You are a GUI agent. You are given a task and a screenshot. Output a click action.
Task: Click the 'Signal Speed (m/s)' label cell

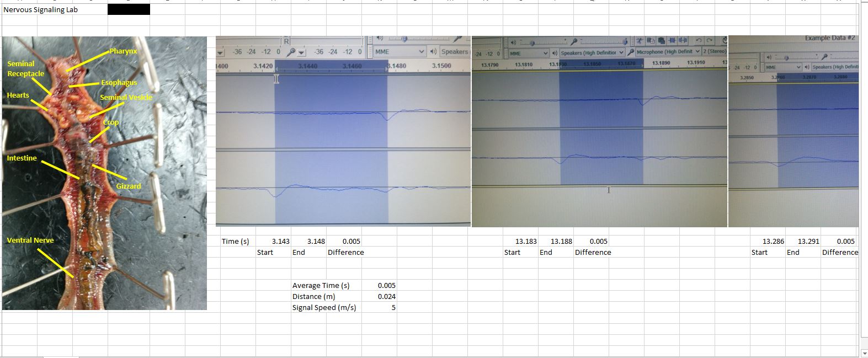(x=326, y=307)
